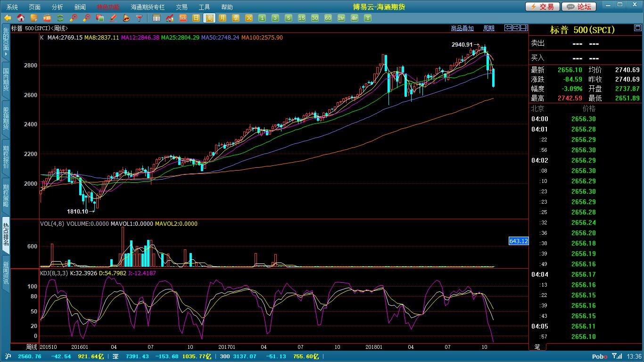Open the 页面 menu

(x=34, y=7)
